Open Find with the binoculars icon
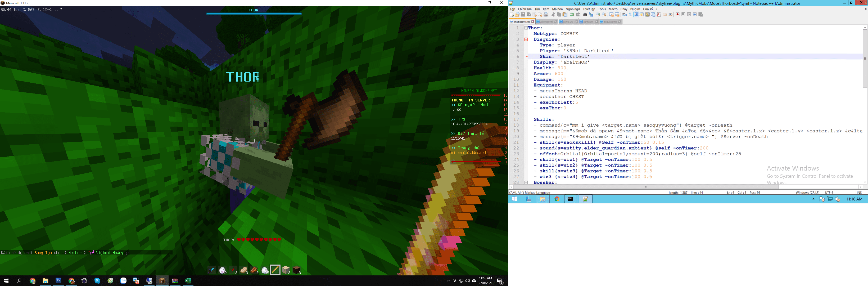868x286 pixels. (x=585, y=15)
